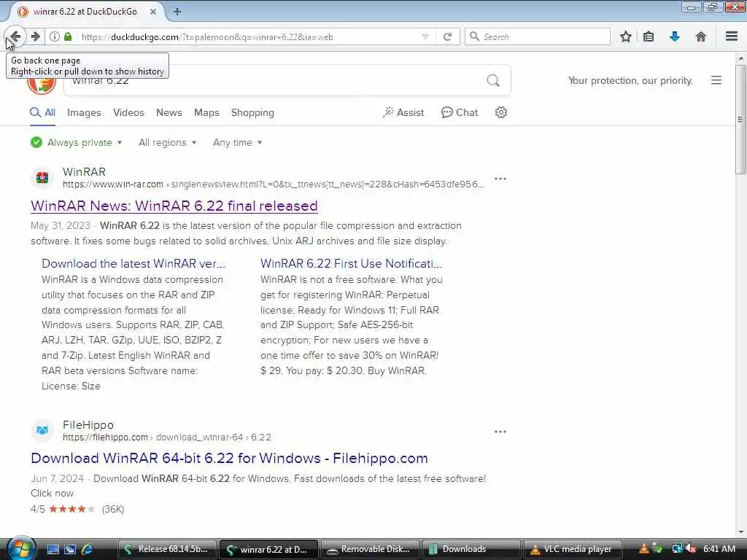
Task: Close the winrar 6.22 at DuckDuckGo tab
Action: 153,12
